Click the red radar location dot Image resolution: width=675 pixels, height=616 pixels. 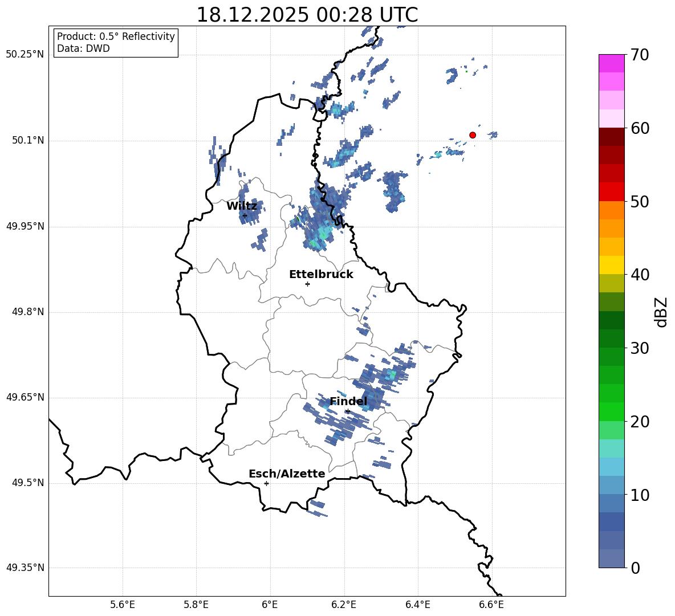[472, 135]
